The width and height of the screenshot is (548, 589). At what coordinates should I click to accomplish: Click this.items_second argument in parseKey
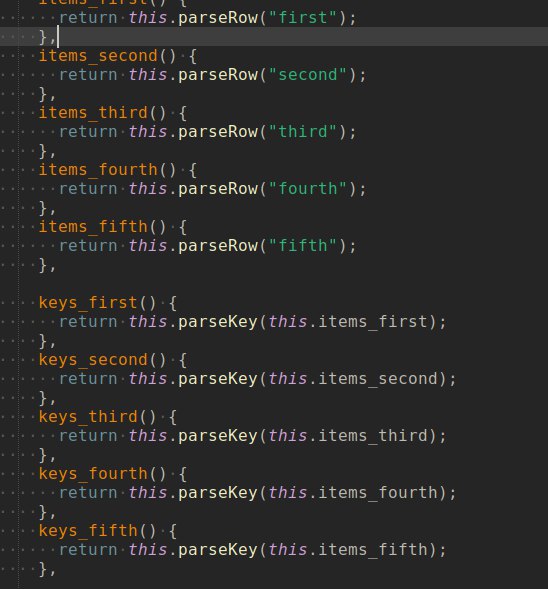(353, 379)
